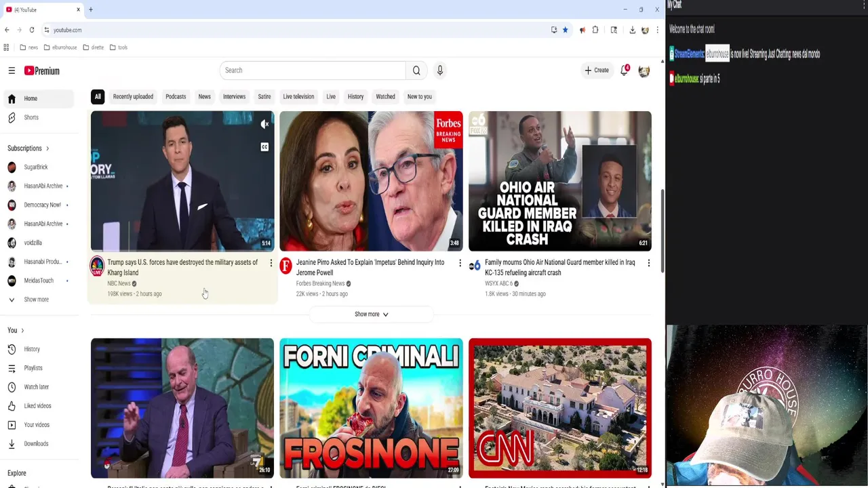
Task: Click the browser address bar
Action: pyautogui.click(x=298, y=30)
